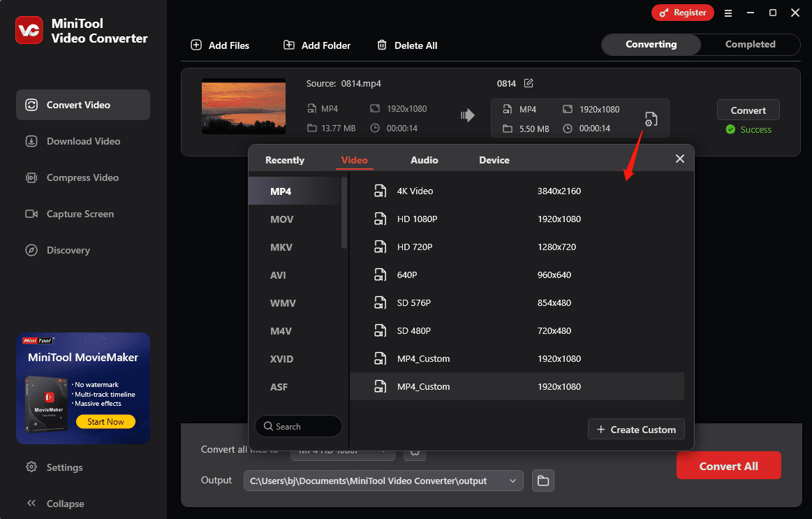Viewport: 812px width, 519px height.
Task: Choose AVI format in the list
Action: [x=295, y=275]
